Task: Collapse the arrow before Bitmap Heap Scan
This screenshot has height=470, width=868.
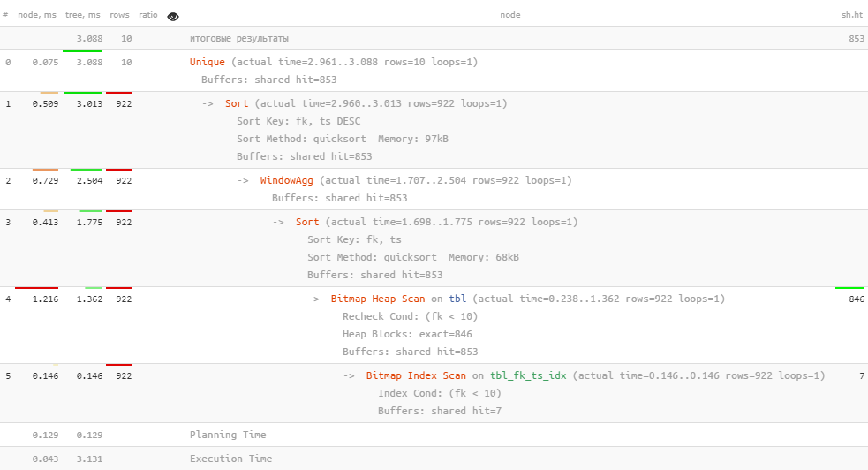Action: point(313,299)
